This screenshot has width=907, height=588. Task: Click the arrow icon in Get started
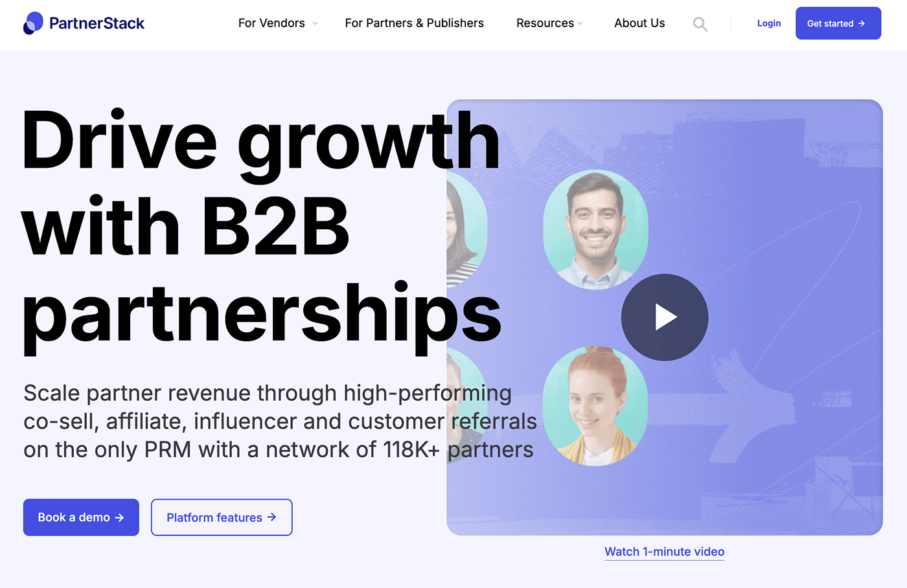pos(862,23)
